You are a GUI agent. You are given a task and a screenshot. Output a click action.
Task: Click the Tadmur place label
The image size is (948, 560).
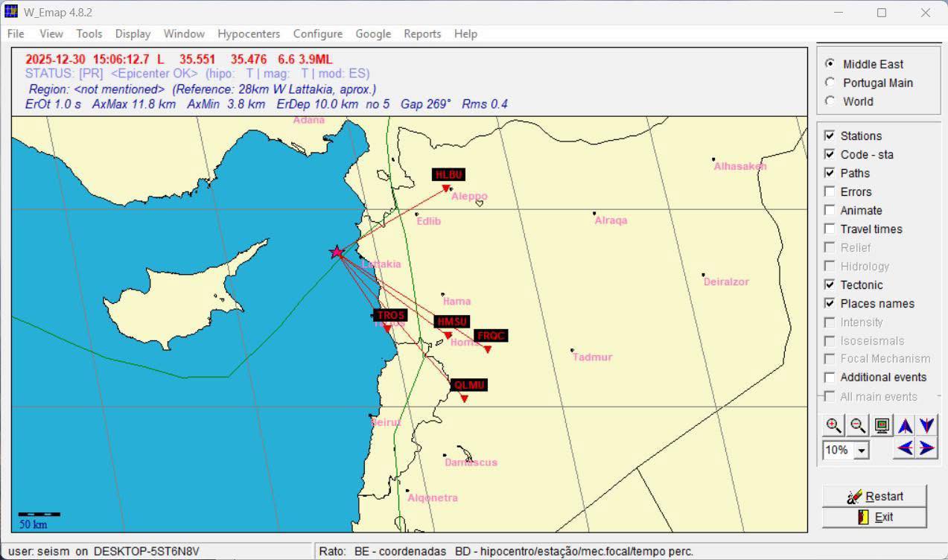(593, 357)
